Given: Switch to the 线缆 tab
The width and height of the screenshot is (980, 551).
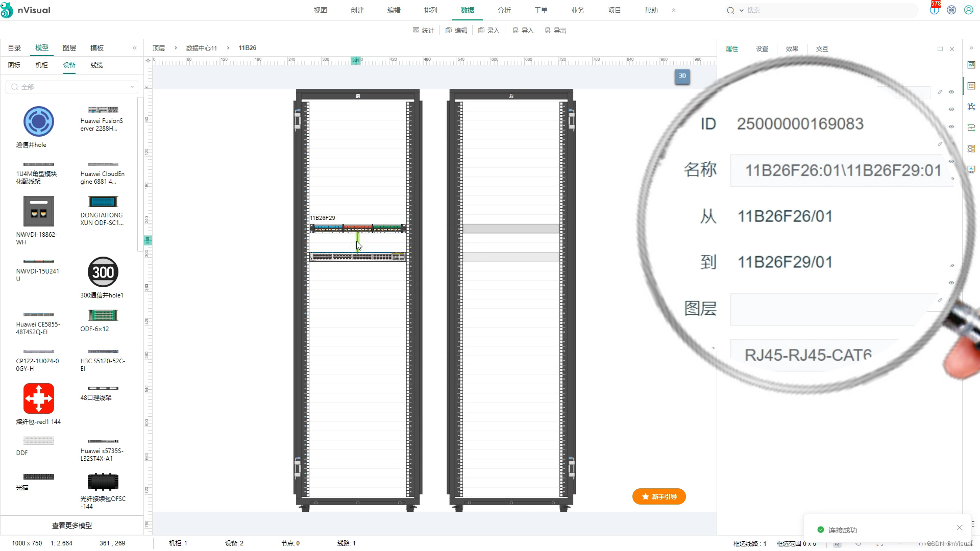Looking at the screenshot, I should (x=96, y=65).
